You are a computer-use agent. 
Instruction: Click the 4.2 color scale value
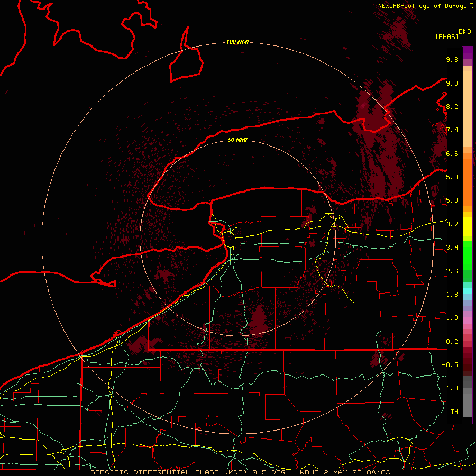click(452, 224)
